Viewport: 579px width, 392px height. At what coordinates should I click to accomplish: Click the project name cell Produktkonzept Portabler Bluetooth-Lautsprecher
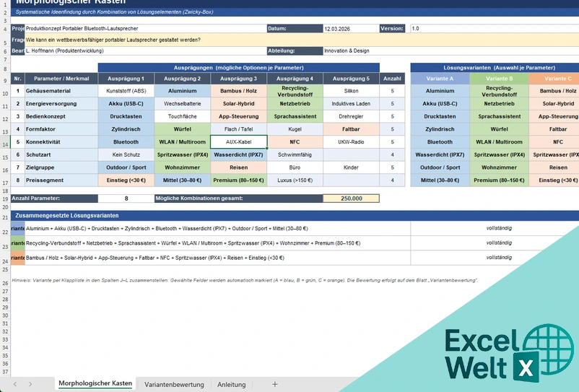click(x=146, y=28)
